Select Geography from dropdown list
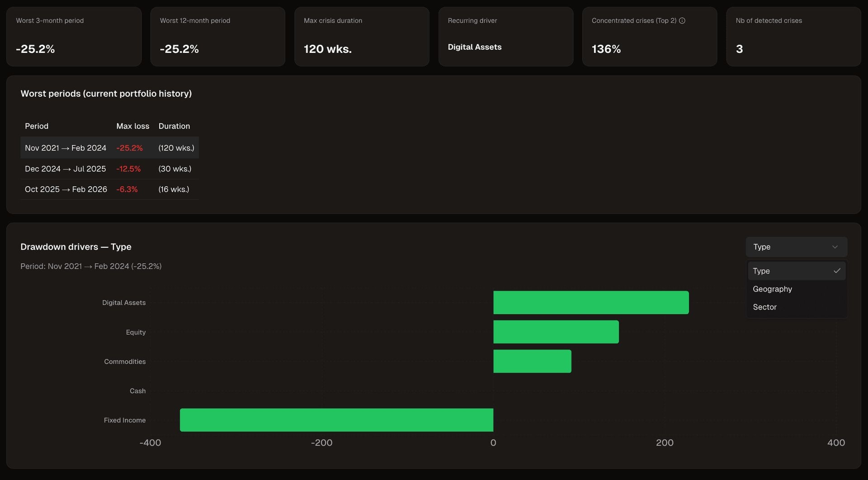Viewport: 868px width, 480px height. coord(772,289)
